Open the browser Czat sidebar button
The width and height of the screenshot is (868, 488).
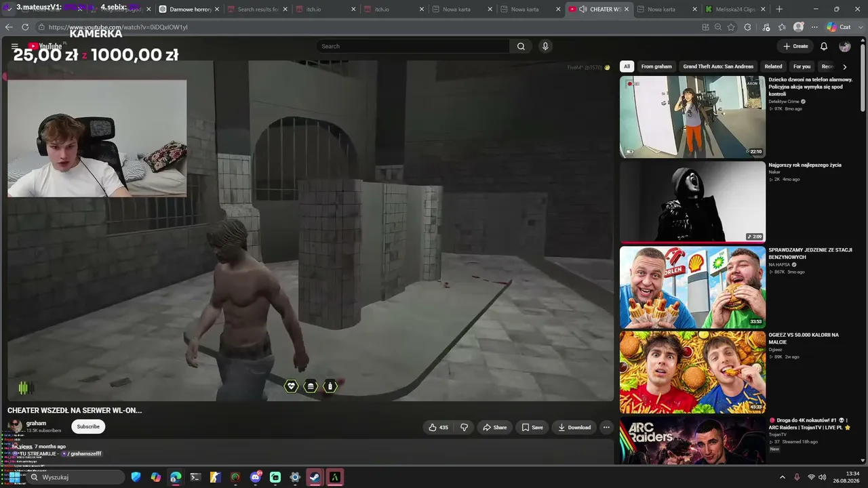[839, 27]
